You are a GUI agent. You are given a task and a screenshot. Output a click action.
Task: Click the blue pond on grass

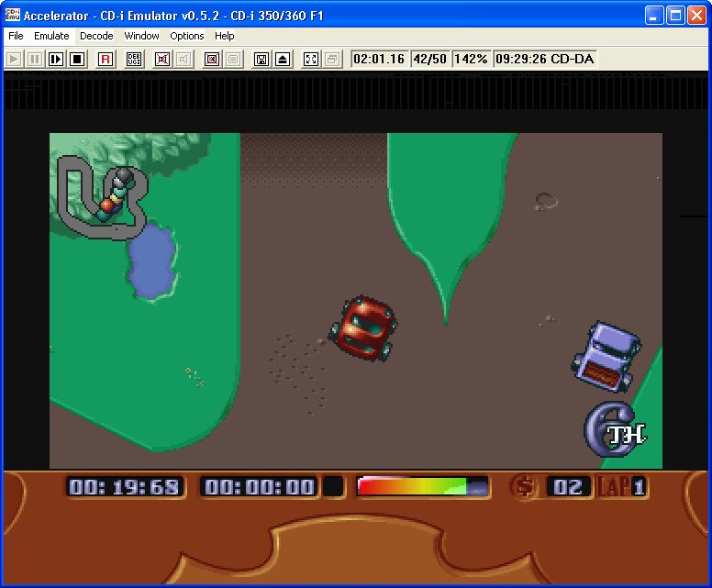(152, 261)
